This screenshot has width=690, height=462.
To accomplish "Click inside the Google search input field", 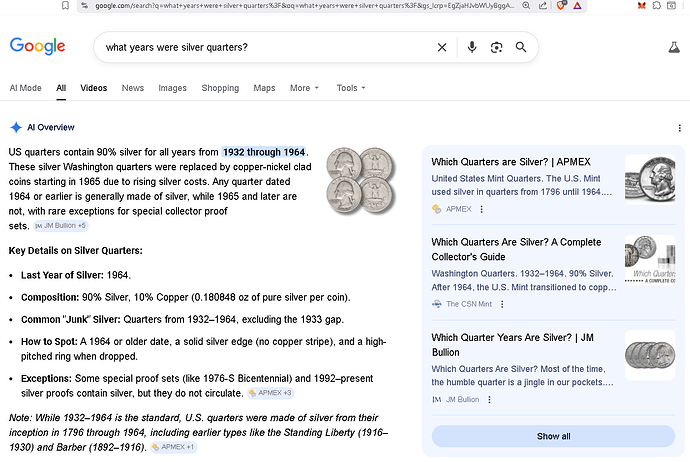I will coord(260,47).
